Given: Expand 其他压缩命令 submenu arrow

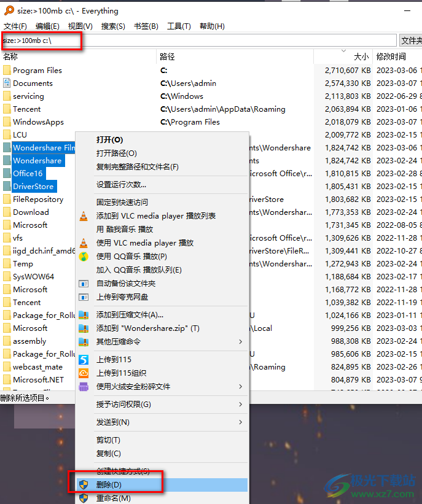Looking at the screenshot, I should (241, 341).
